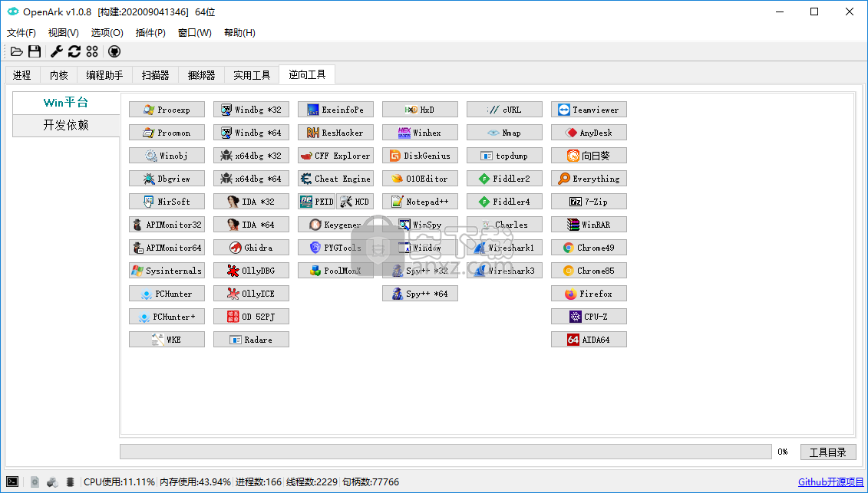Click the refresh arrows toolbar icon
Image resolution: width=868 pixels, height=493 pixels.
(74, 51)
